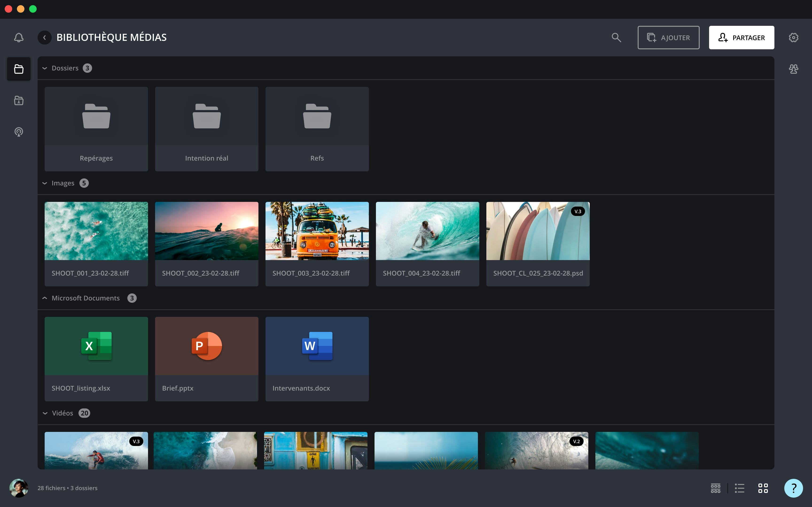Open the settings gear icon

(x=793, y=37)
